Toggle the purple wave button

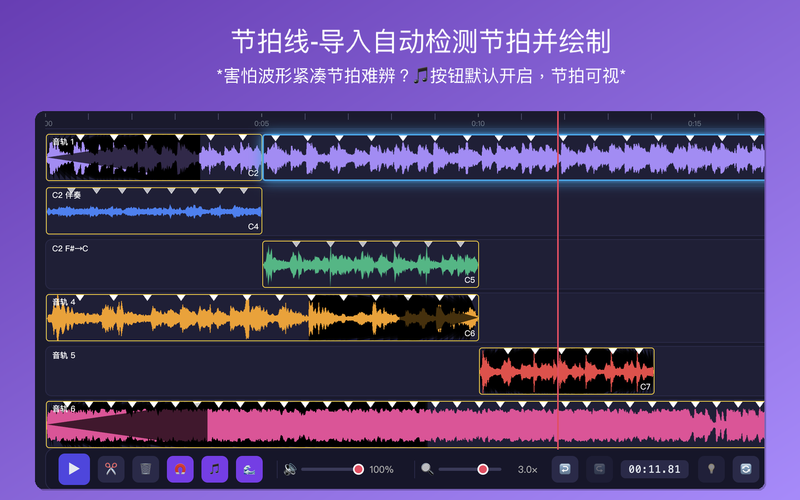(x=249, y=469)
